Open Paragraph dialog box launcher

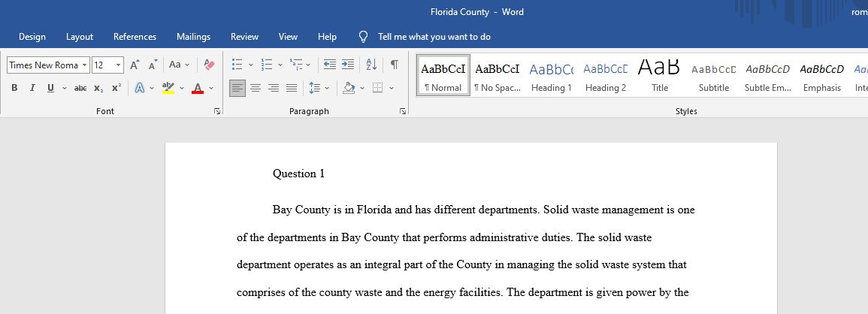pyautogui.click(x=403, y=111)
